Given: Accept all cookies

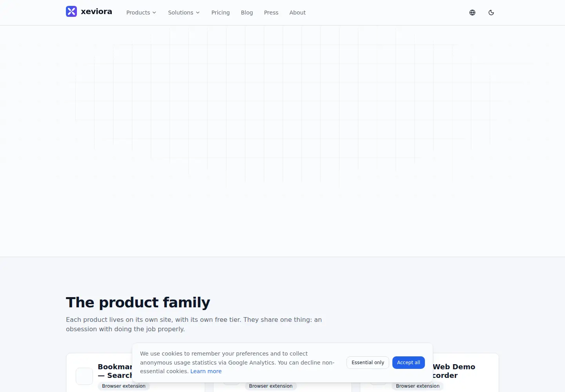Looking at the screenshot, I should (408, 363).
